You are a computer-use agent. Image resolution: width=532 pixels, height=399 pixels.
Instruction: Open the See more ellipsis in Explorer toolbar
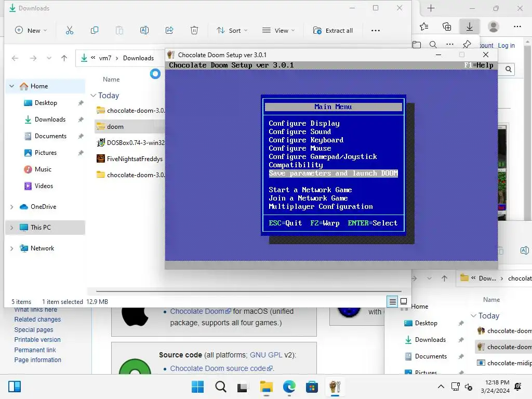(x=375, y=31)
